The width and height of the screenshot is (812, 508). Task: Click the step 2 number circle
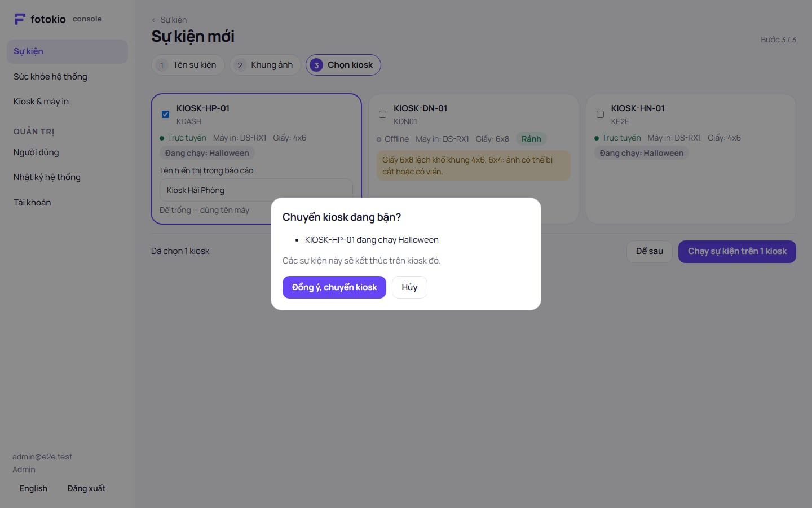point(240,65)
